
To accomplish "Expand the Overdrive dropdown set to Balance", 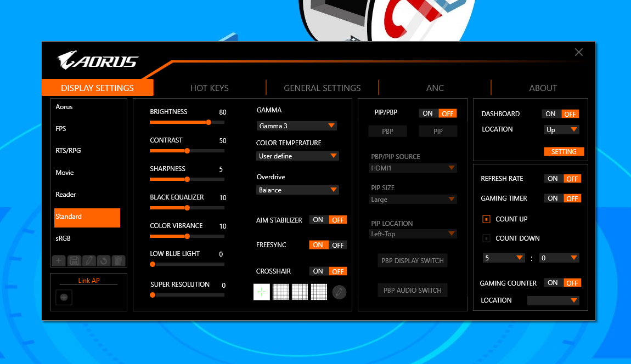I will 297,190.
